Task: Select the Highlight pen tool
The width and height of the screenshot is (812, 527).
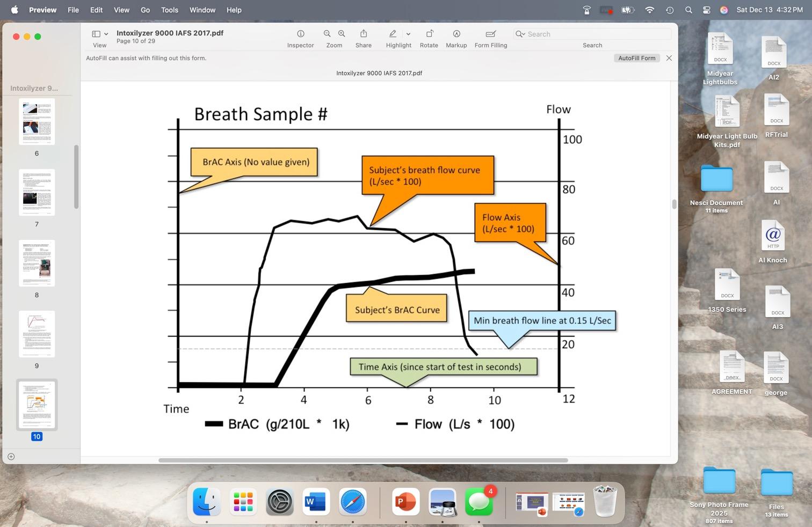Action: click(393, 34)
